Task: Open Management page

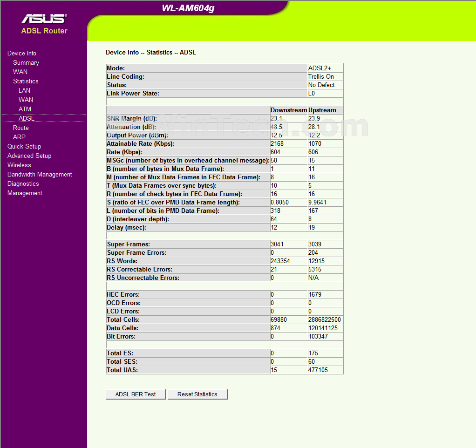Action: click(x=25, y=193)
